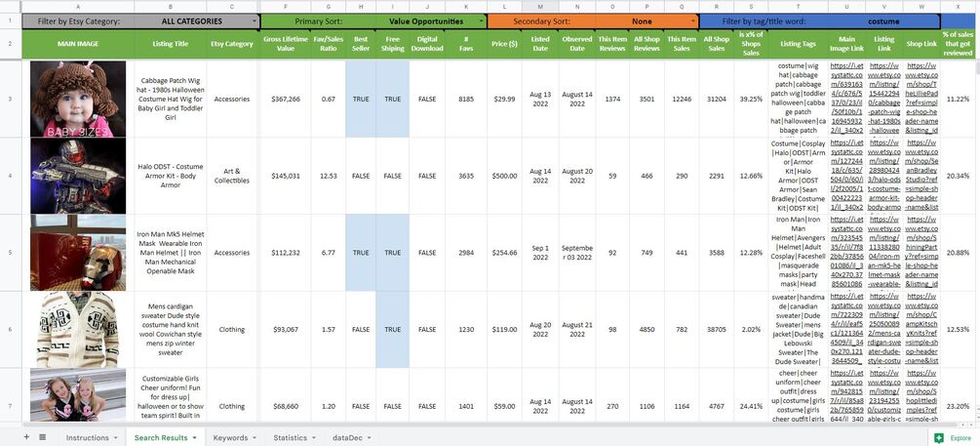Open Cabbage Patch Wig shop link
The image size is (980, 446).
click(921, 99)
